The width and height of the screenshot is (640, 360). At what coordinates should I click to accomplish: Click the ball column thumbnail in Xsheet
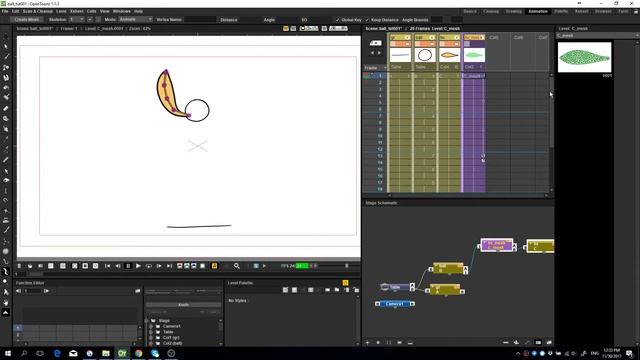(425, 55)
